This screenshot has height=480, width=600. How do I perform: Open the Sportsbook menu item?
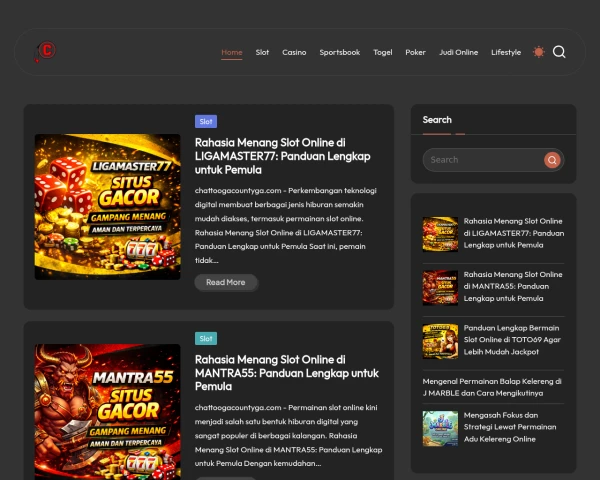click(x=339, y=52)
